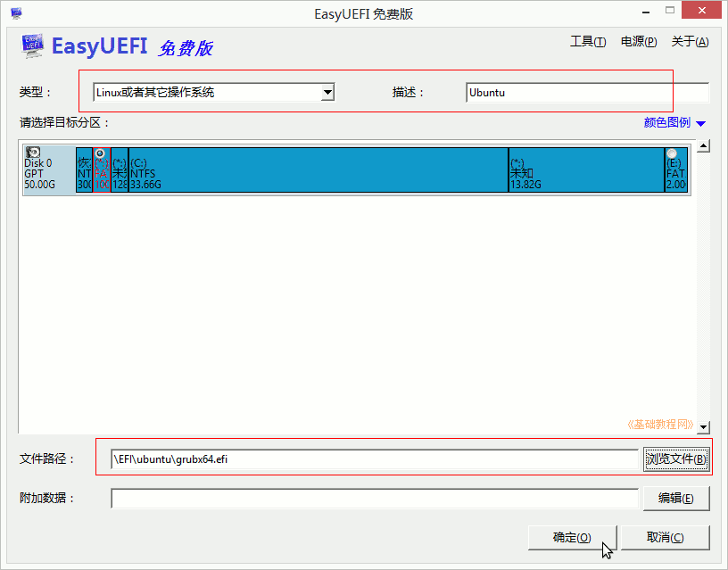The height and width of the screenshot is (570, 728).
Task: Open the 电源(P) menu
Action: [x=639, y=42]
